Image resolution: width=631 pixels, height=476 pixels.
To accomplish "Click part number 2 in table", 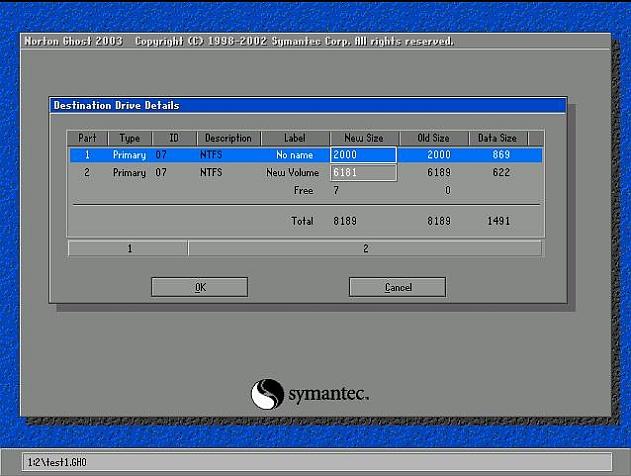I will (x=87, y=173).
